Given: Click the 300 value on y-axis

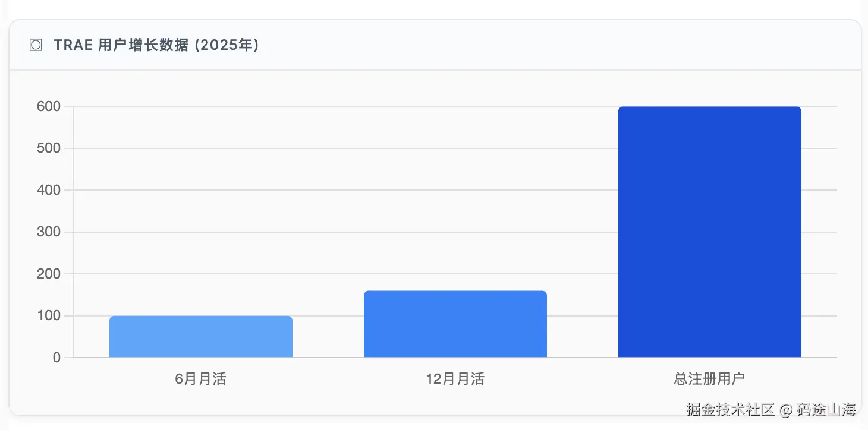Looking at the screenshot, I should click(49, 232).
